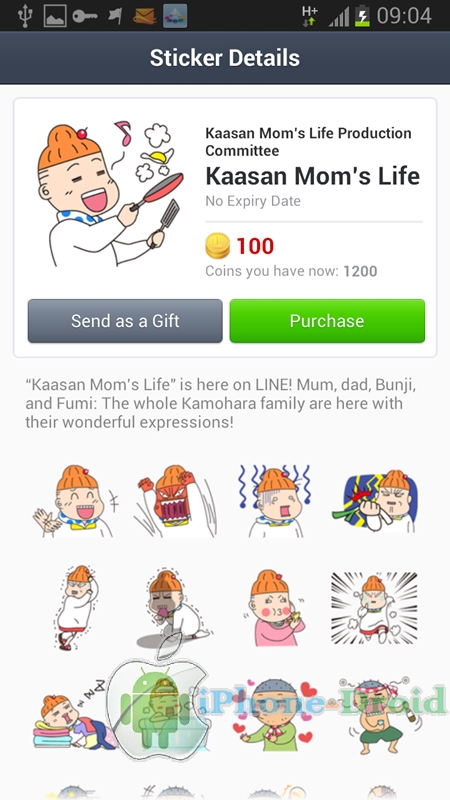
Task: Preview the angry red-faced roaring sticker
Action: [174, 501]
